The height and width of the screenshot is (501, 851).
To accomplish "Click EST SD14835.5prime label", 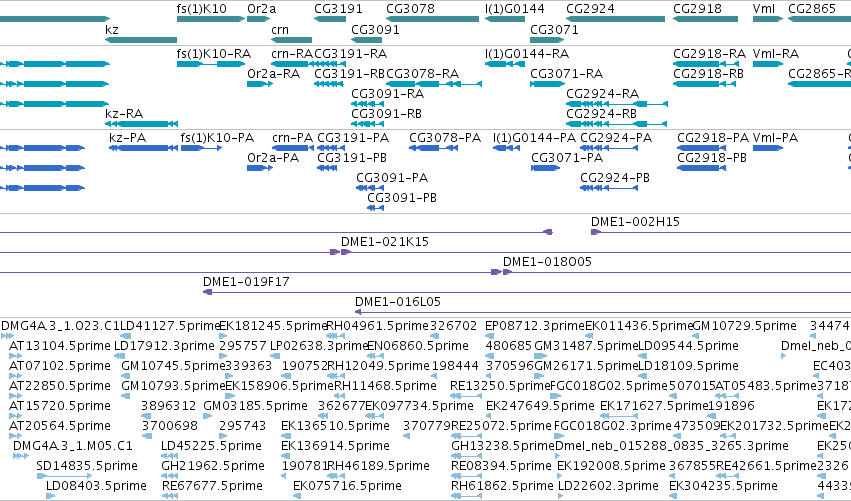I will coord(87,466).
